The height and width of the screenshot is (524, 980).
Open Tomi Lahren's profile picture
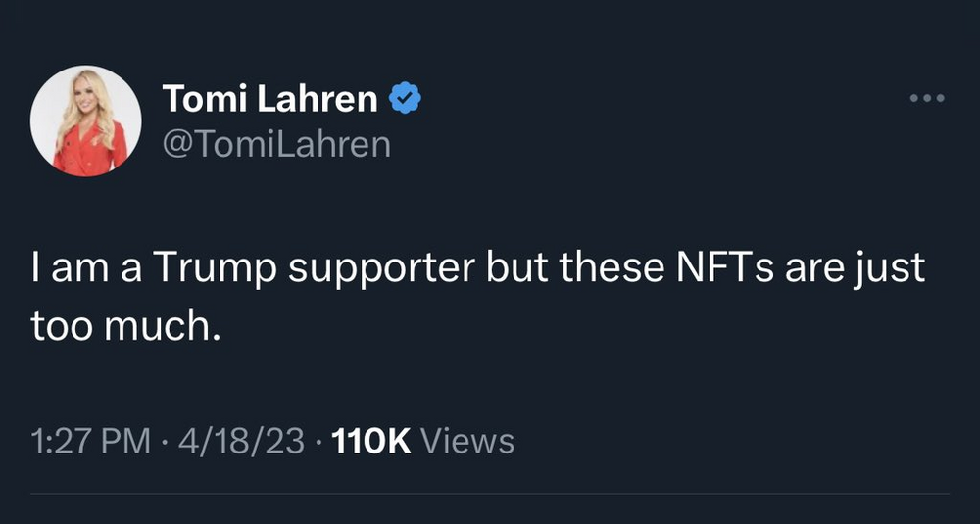coord(85,121)
